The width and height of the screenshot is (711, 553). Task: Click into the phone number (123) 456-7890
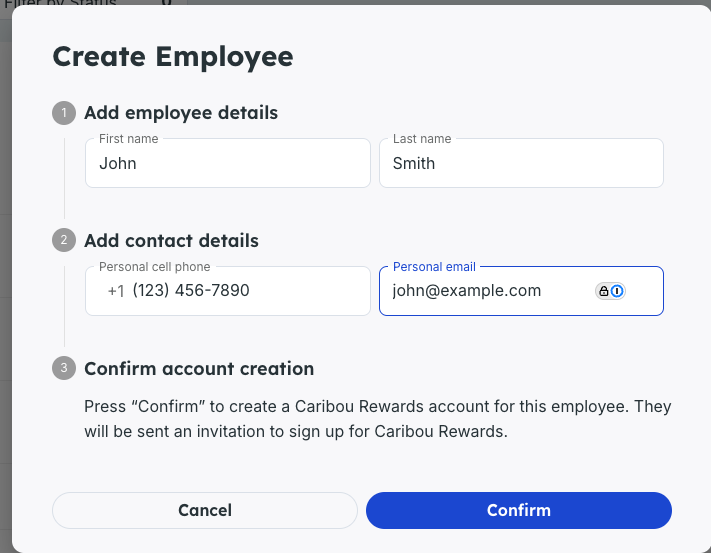coord(191,291)
